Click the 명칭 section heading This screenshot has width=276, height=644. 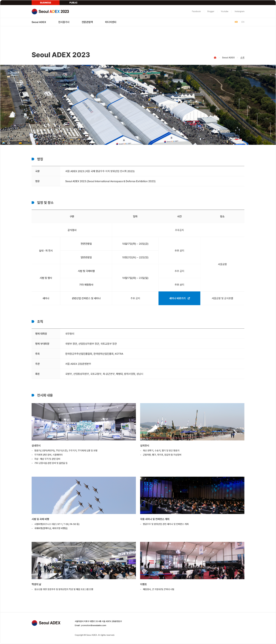click(x=40, y=159)
